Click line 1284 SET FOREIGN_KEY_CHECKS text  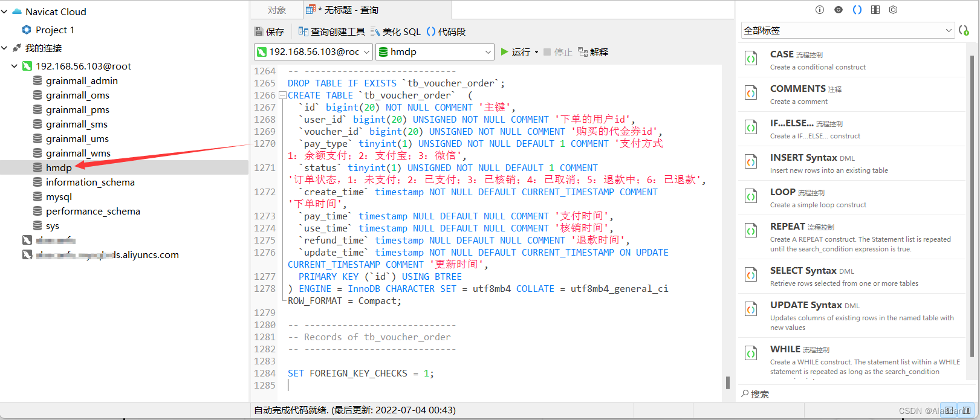tap(361, 373)
